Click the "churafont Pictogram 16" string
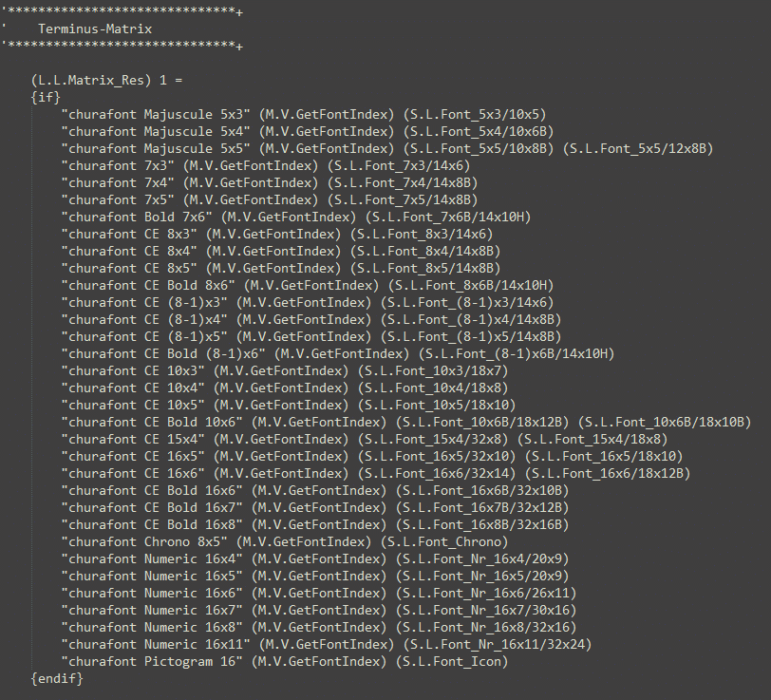The width and height of the screenshot is (771, 700). tap(153, 661)
